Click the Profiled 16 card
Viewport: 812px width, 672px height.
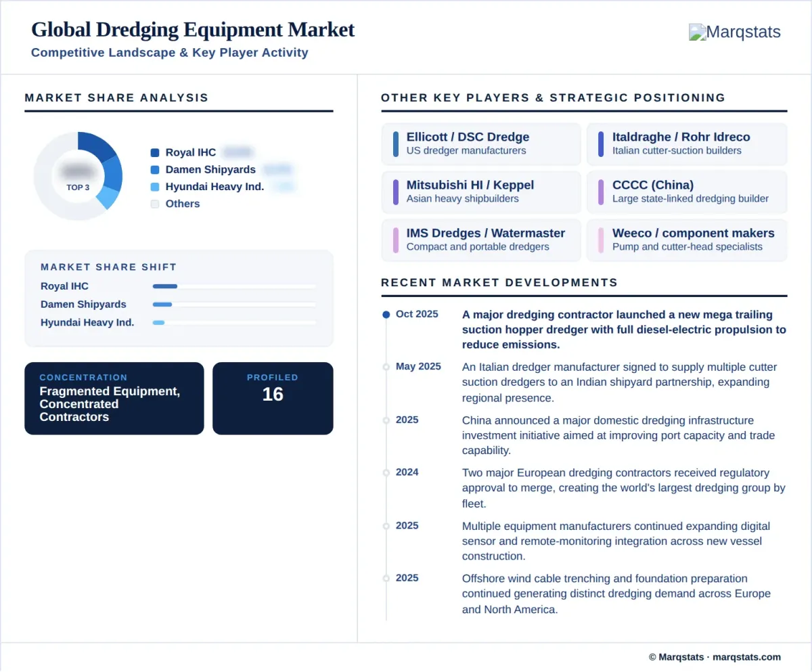point(273,398)
